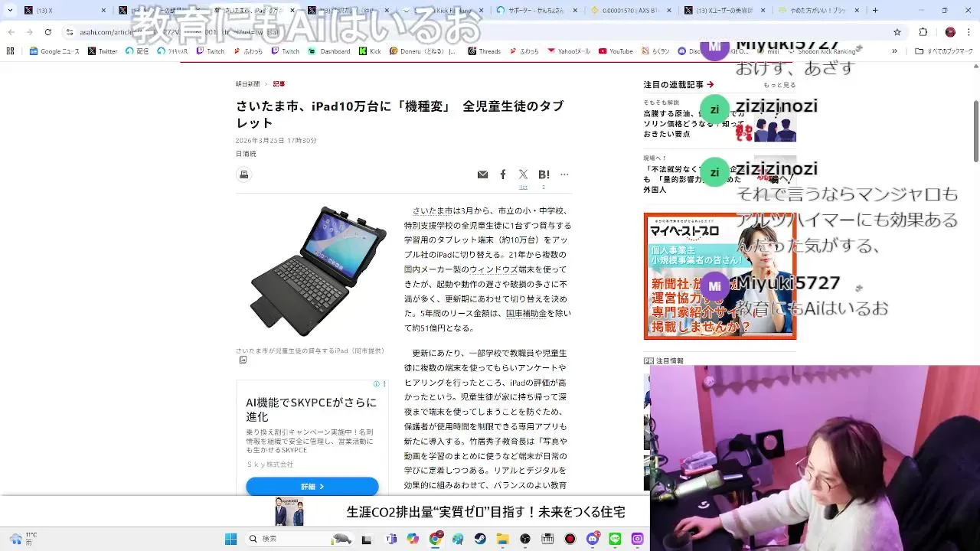Bookmark this page with the star
The height and width of the screenshot is (551, 980).
(897, 32)
